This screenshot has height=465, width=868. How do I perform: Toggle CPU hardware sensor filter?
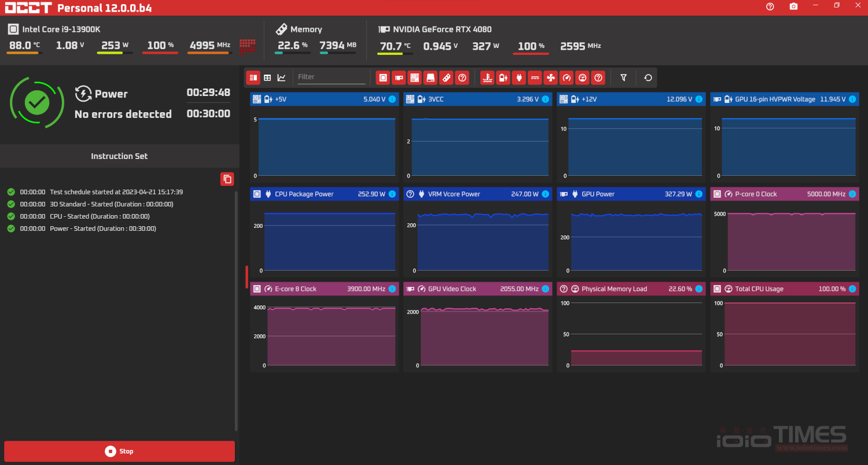point(382,77)
